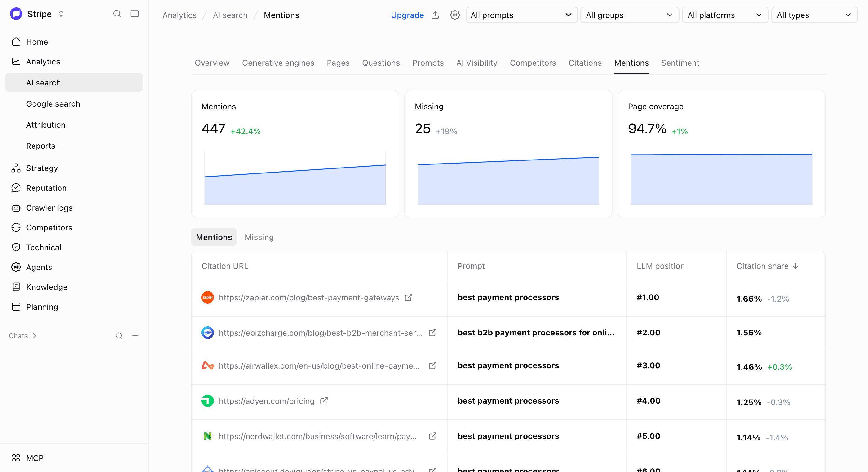This screenshot has width=868, height=472.
Task: Open the All prompts dropdown
Action: tap(522, 15)
